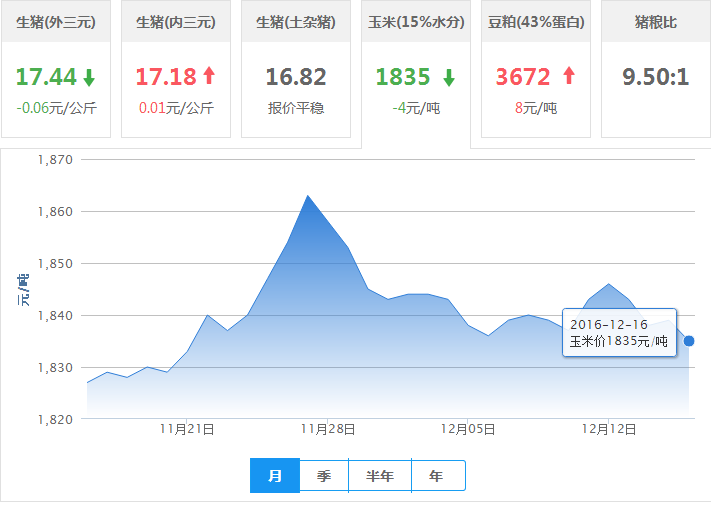Click the 1,870 y-axis label
711x507 pixels.
(55, 160)
